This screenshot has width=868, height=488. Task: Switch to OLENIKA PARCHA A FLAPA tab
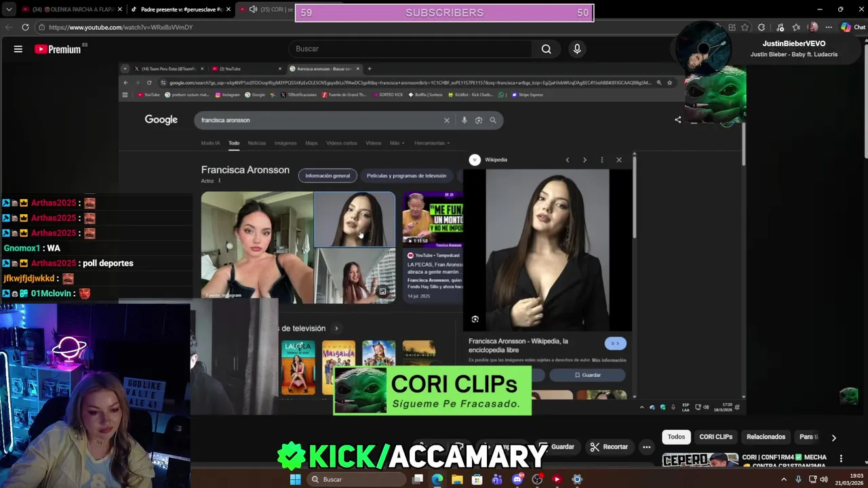pos(71,9)
